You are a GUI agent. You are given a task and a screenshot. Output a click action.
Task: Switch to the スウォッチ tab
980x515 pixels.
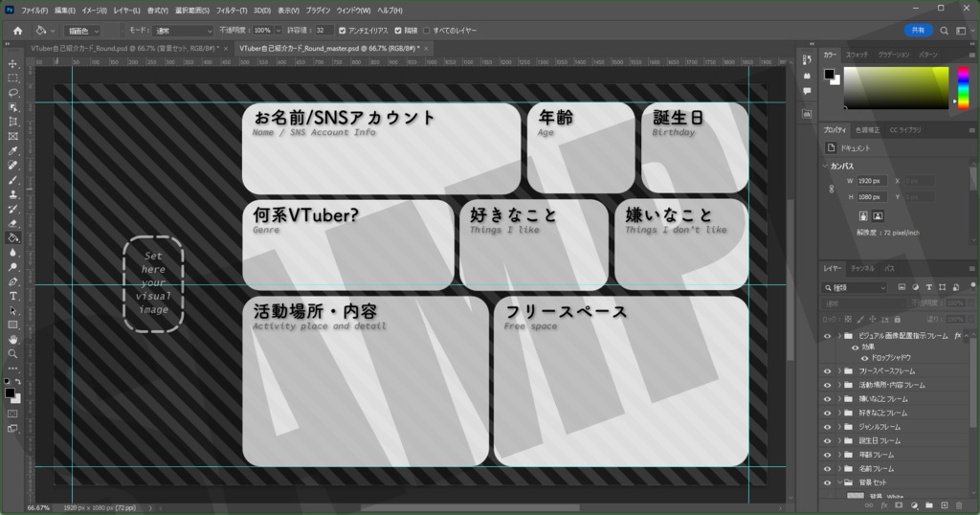pos(857,55)
